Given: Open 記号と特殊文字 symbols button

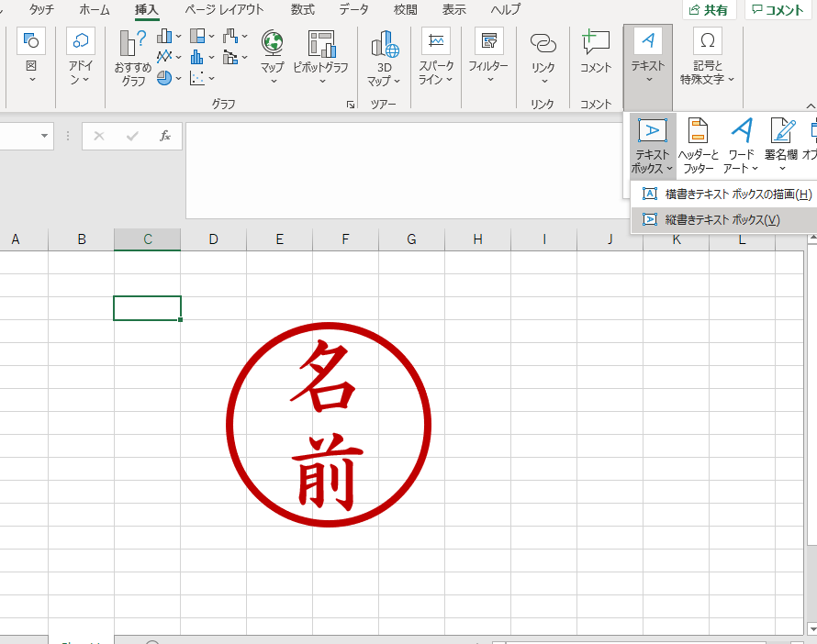Looking at the screenshot, I should pos(707,56).
